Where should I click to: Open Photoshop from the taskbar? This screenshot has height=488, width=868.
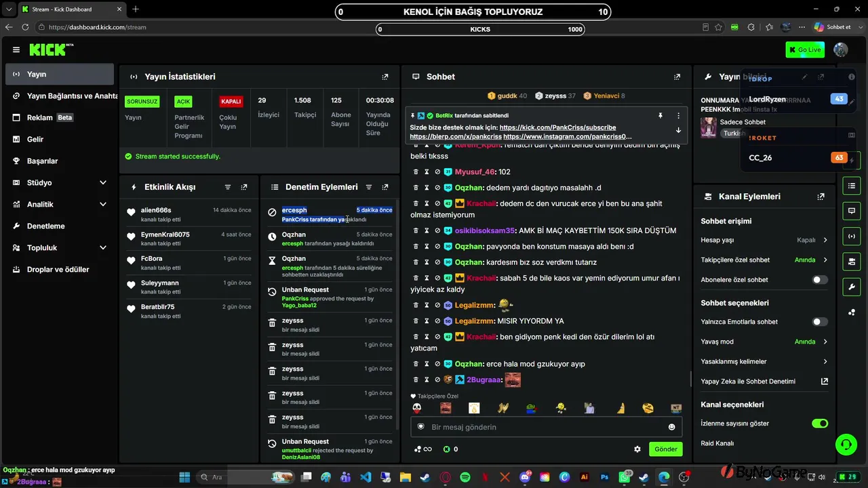click(x=604, y=477)
